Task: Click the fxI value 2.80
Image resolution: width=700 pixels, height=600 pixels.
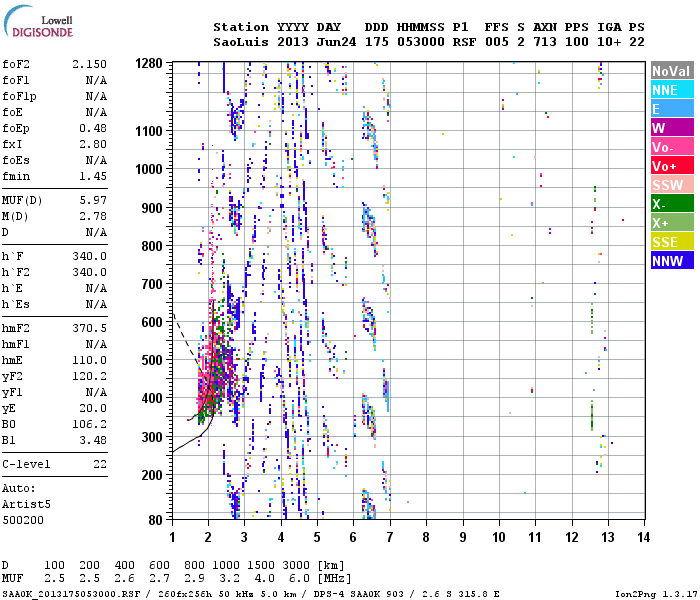Action: 93,145
